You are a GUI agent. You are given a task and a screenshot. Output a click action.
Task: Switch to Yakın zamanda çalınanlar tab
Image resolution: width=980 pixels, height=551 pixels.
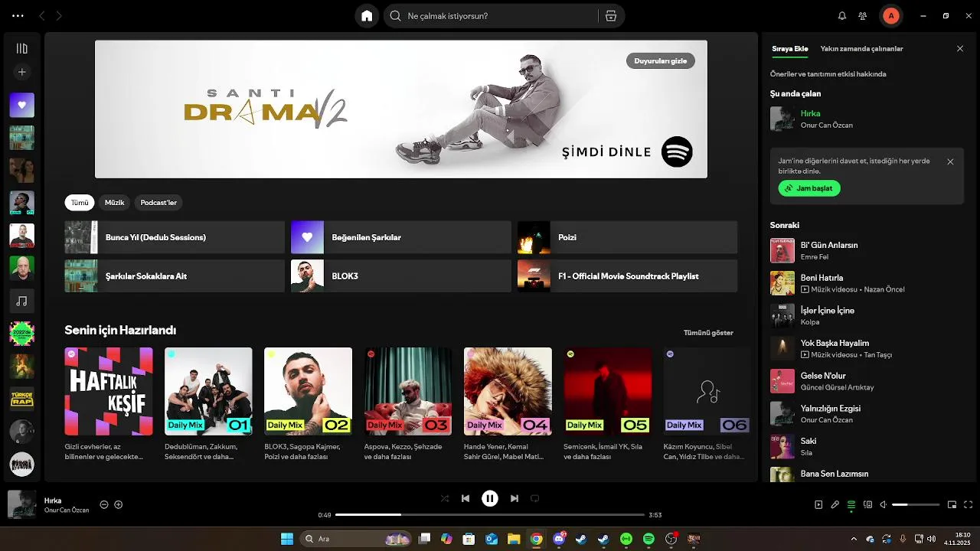click(x=861, y=48)
